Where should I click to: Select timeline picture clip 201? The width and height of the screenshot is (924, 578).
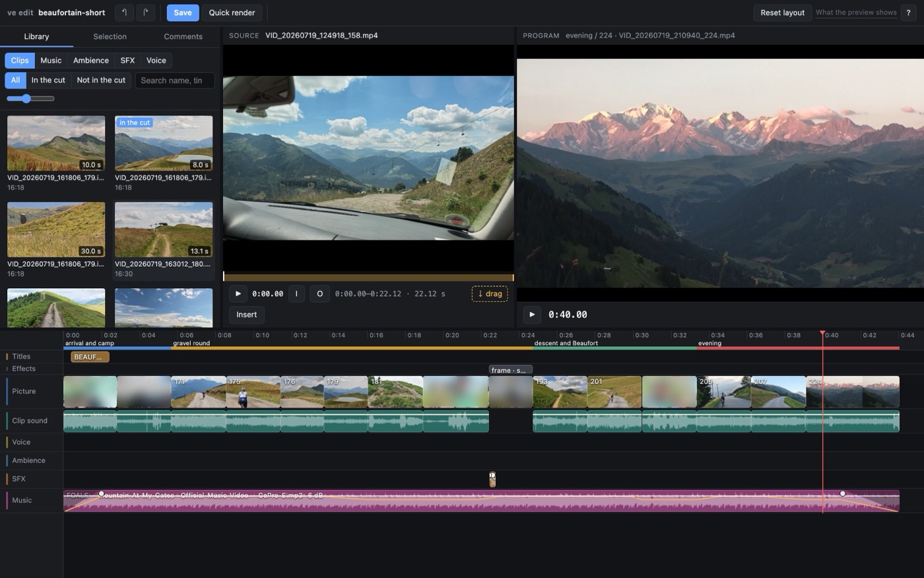point(614,392)
